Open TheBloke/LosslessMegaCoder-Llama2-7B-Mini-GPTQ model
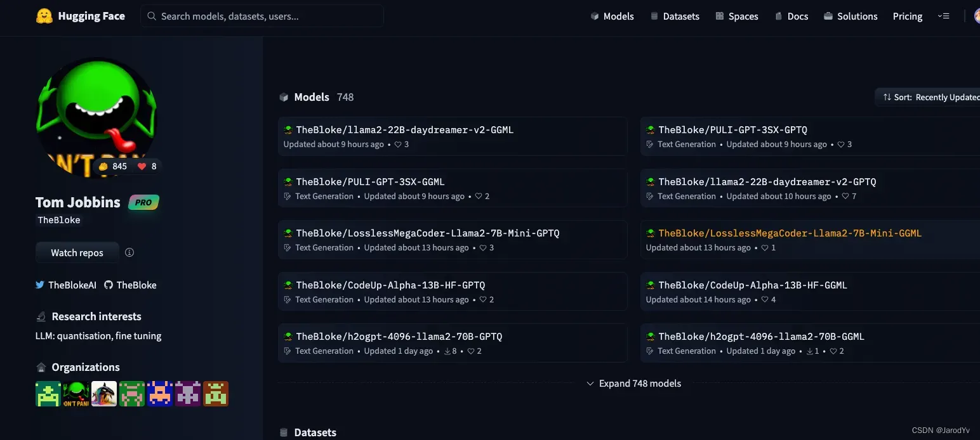This screenshot has height=440, width=980. (453, 239)
